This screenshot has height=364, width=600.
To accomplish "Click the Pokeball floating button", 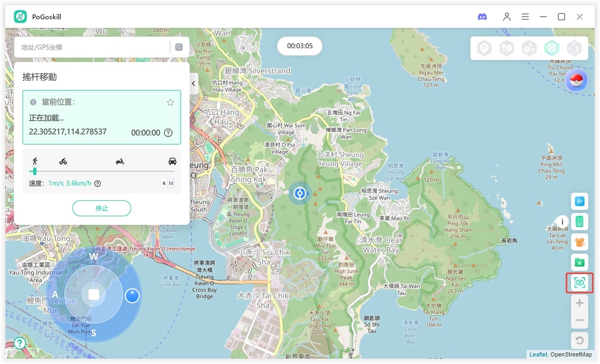I will [x=576, y=80].
